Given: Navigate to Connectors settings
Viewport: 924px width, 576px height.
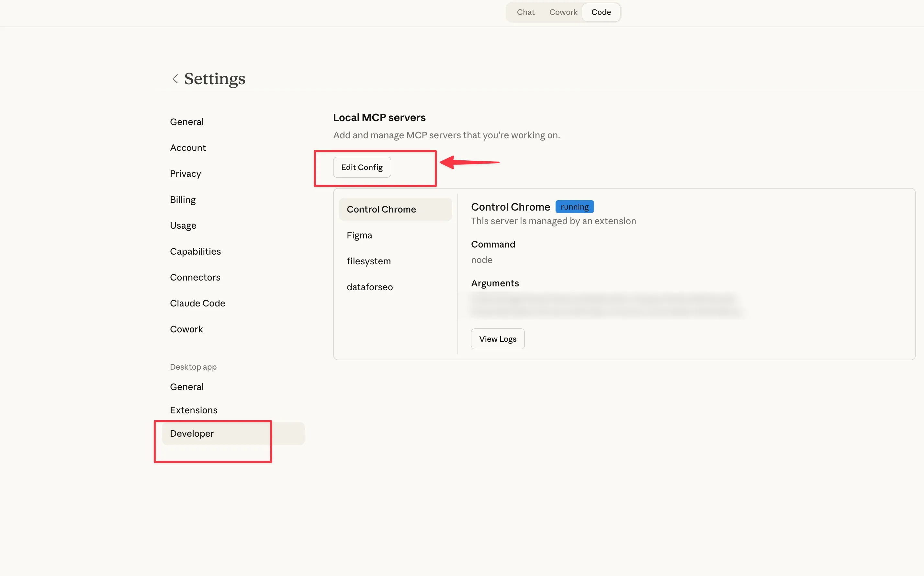Looking at the screenshot, I should tap(195, 277).
